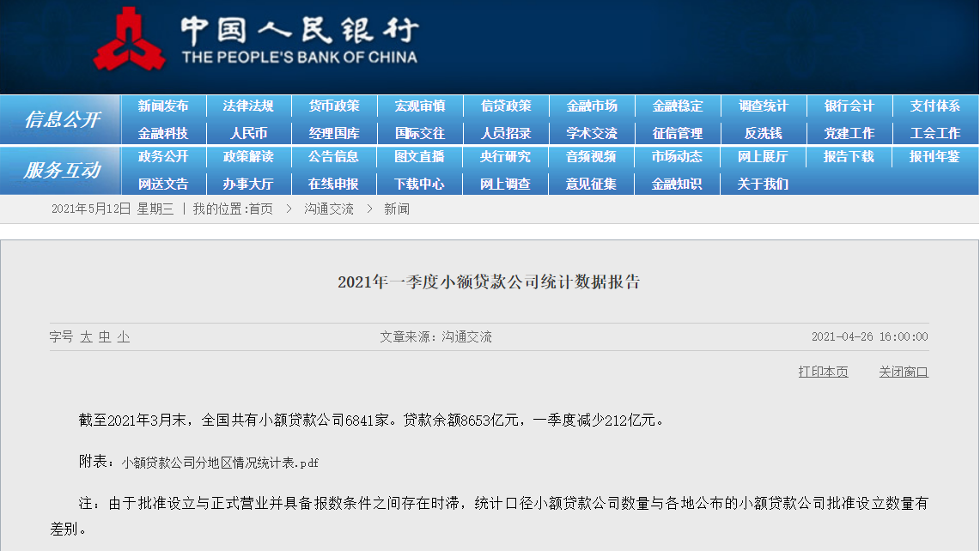This screenshot has height=551, width=980.
Task: Click article title 2021年一季度小额贷款公司统计数据报告
Action: (489, 282)
